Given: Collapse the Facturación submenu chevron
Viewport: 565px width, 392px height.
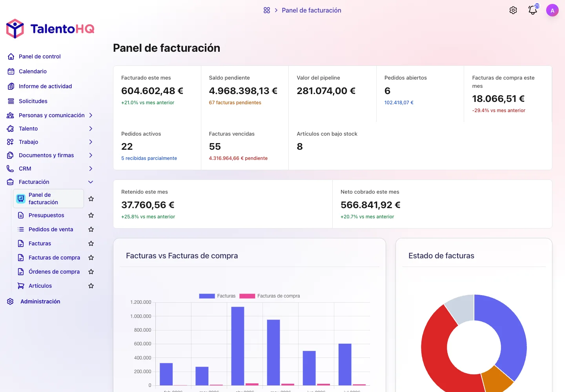Looking at the screenshot, I should pos(91,182).
